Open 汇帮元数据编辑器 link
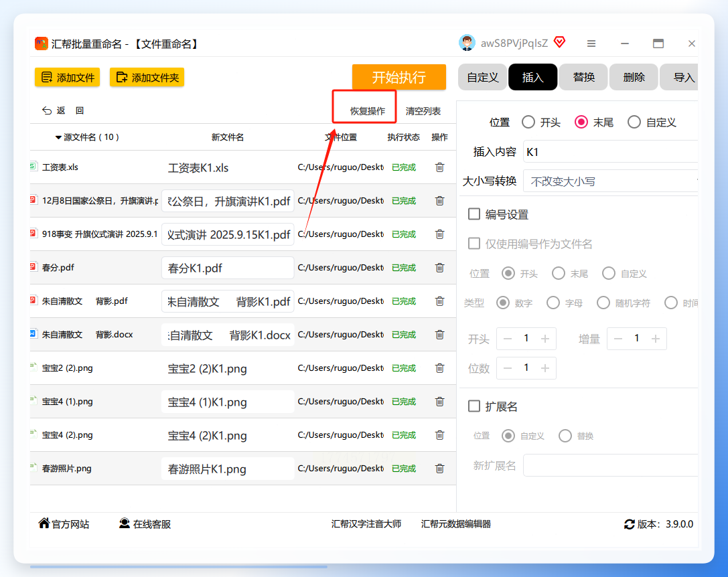The height and width of the screenshot is (577, 728). 456,524
